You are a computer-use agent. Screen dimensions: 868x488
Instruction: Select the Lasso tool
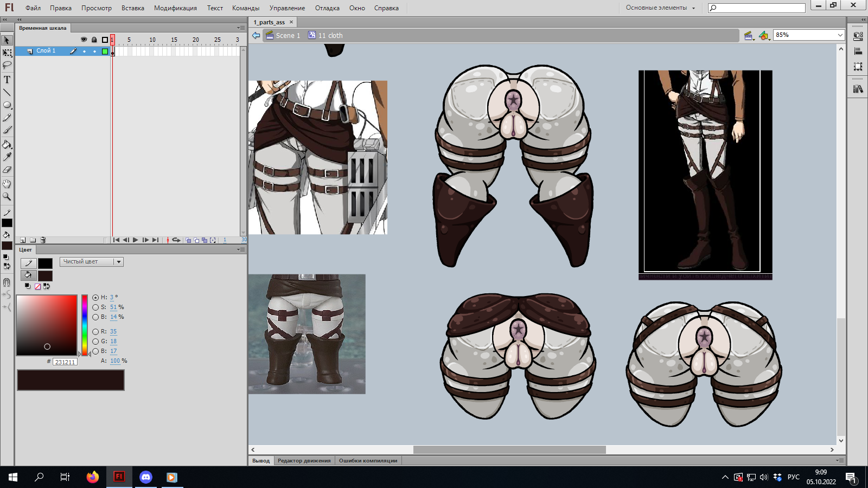point(7,65)
